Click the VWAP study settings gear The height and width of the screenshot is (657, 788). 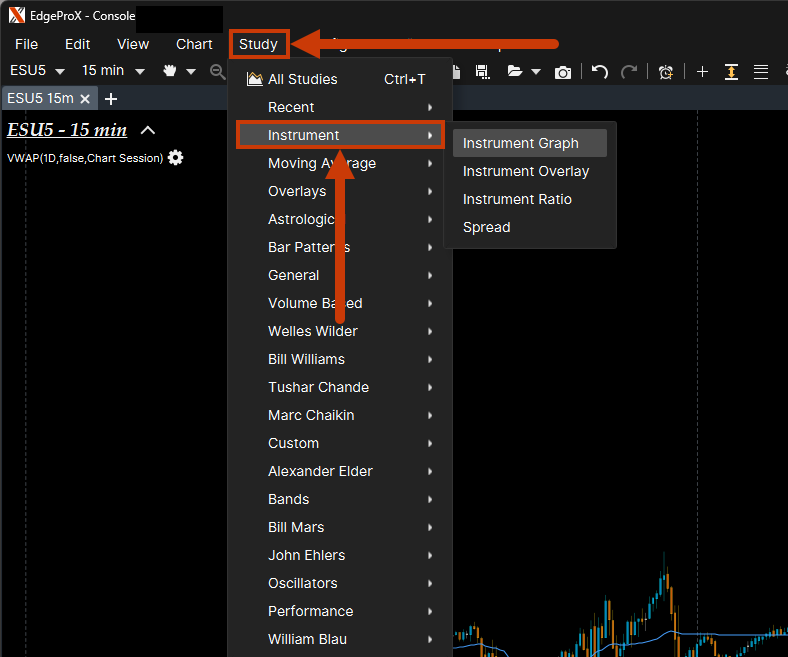coord(176,158)
